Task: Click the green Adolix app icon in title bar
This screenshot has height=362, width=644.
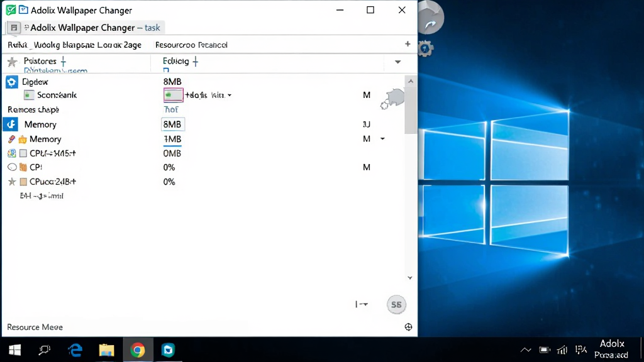Action: 11,10
